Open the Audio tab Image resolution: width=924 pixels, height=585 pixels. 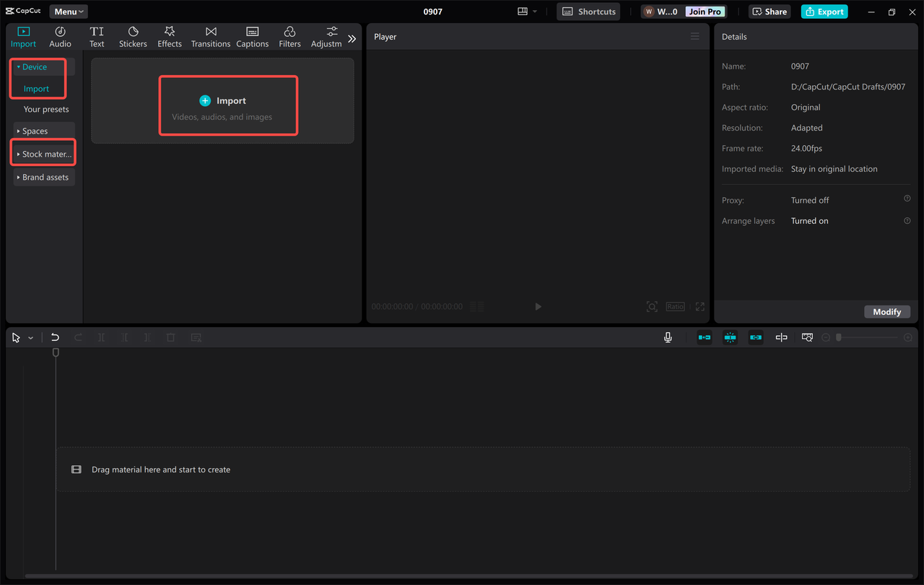coord(60,37)
